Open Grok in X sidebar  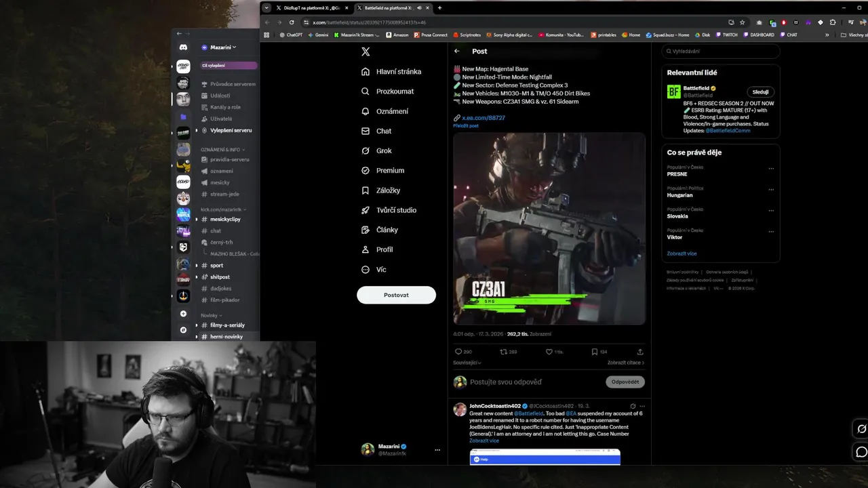click(376, 150)
